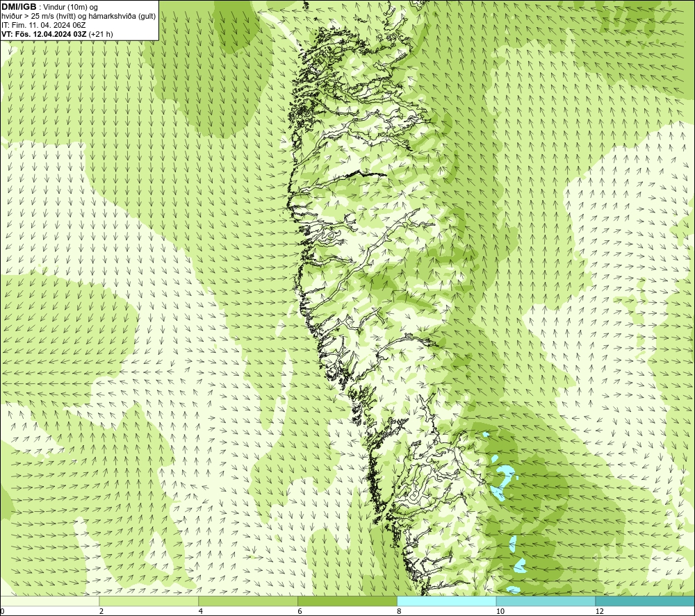
Task: Click the scale label '0'
Action: coord(2,611)
